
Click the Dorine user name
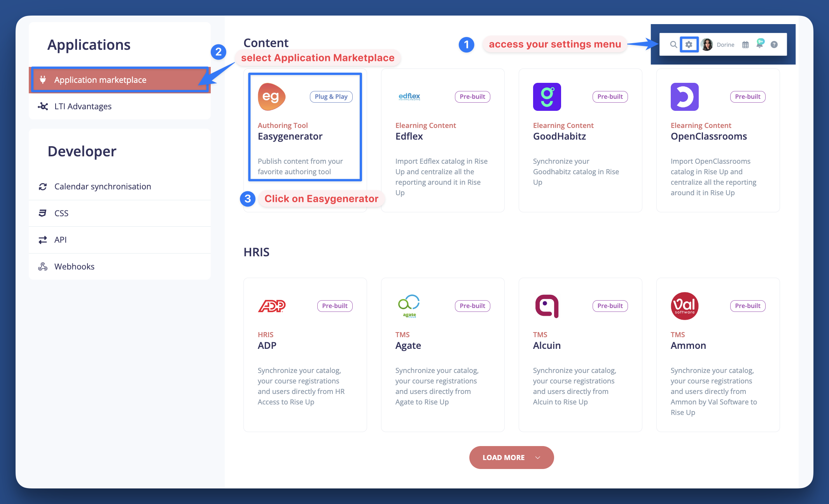[726, 45]
